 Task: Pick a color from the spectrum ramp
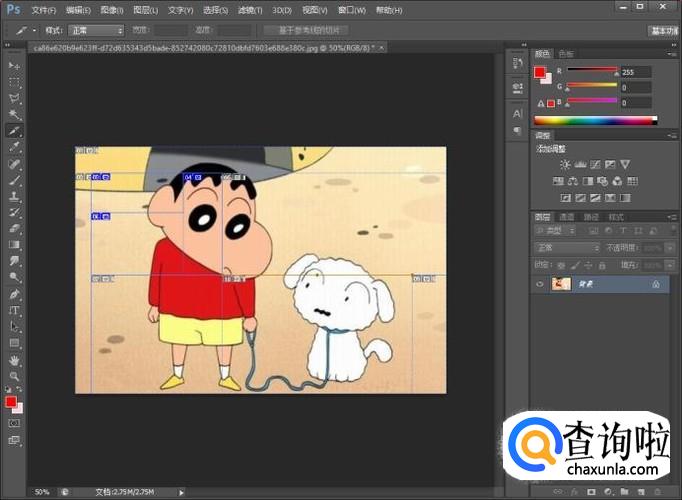coord(595,120)
